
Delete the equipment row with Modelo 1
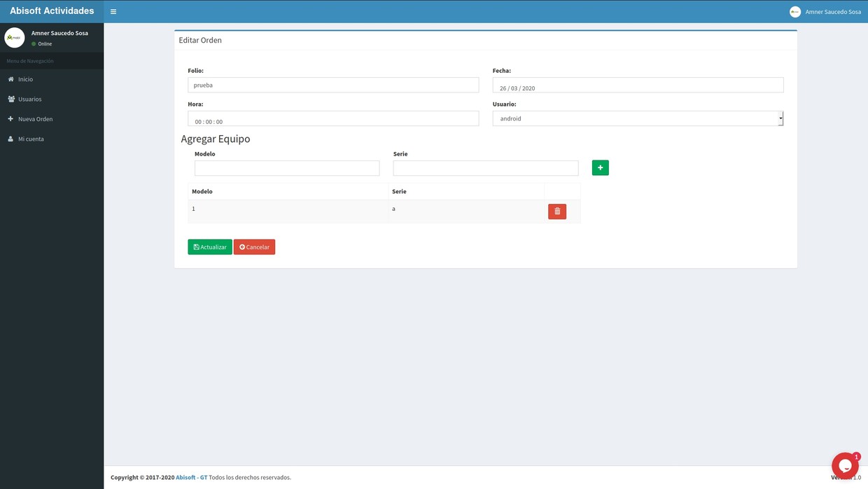click(x=557, y=211)
